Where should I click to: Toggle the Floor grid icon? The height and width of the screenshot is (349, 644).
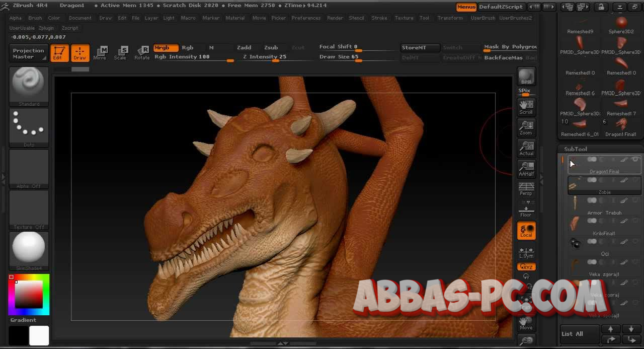(526, 209)
